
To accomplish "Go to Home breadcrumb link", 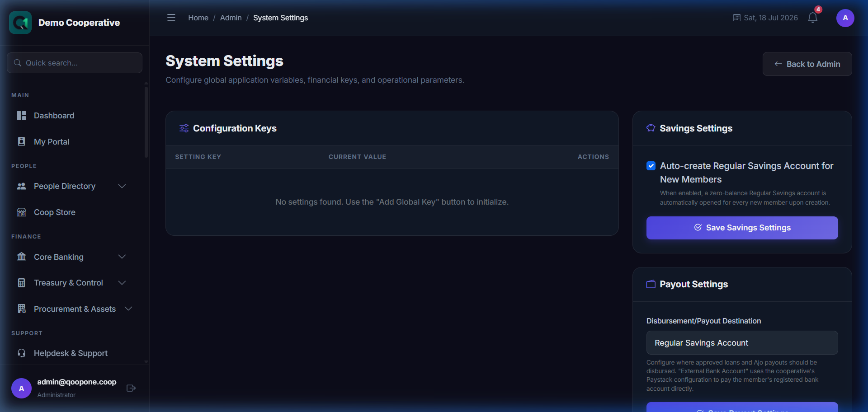I will 198,18.
